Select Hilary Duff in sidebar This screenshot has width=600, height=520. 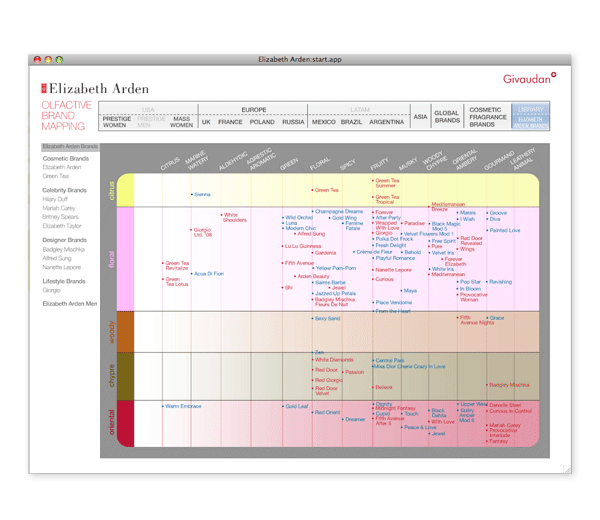(55, 199)
